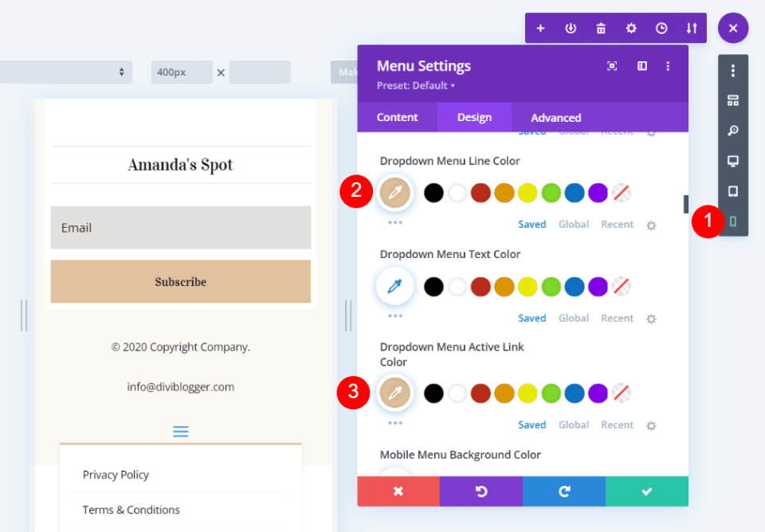Open the Content tab
The image size is (765, 532).
point(397,117)
